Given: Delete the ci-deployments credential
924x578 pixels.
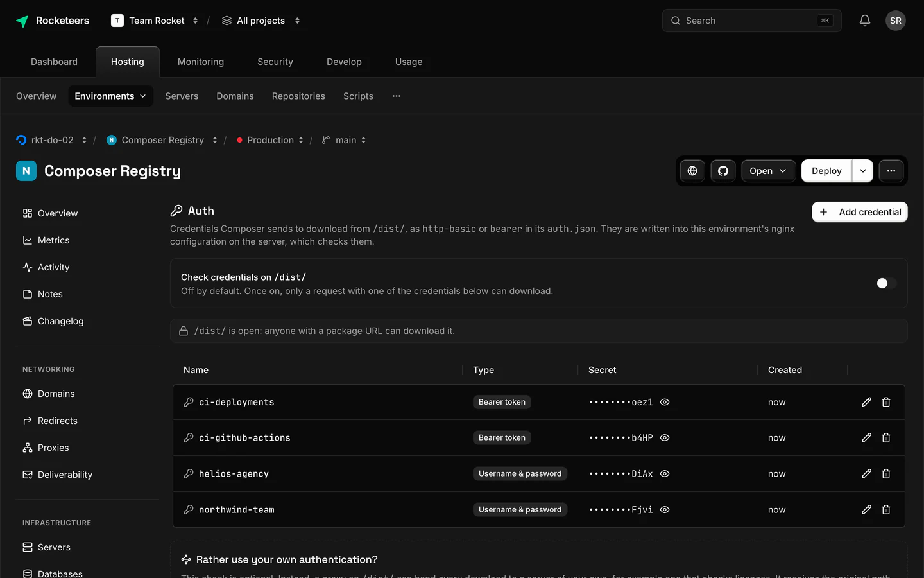Looking at the screenshot, I should pyautogui.click(x=886, y=402).
